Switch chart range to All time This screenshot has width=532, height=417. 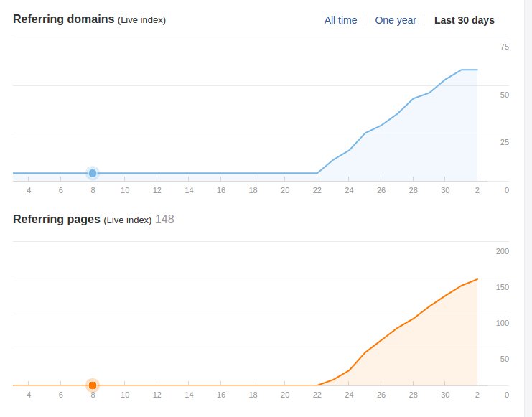click(x=340, y=20)
